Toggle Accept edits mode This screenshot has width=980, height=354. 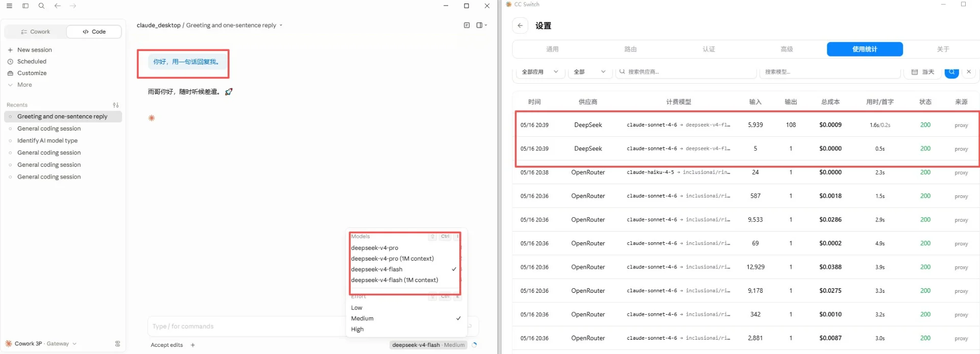coord(167,345)
